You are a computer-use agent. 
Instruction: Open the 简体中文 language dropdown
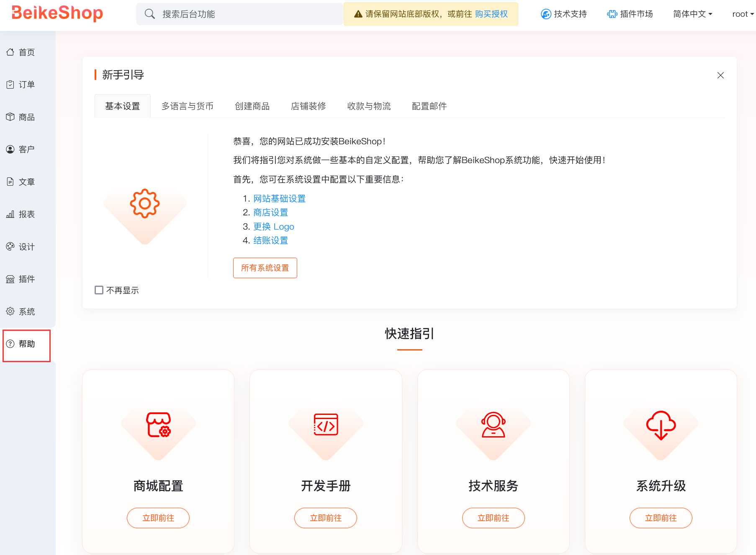(x=692, y=14)
